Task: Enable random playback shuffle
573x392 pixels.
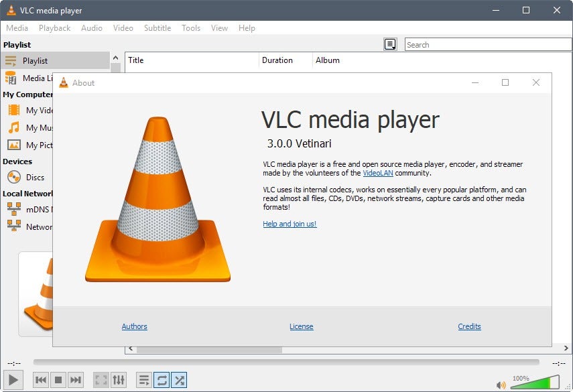Action: (x=178, y=379)
